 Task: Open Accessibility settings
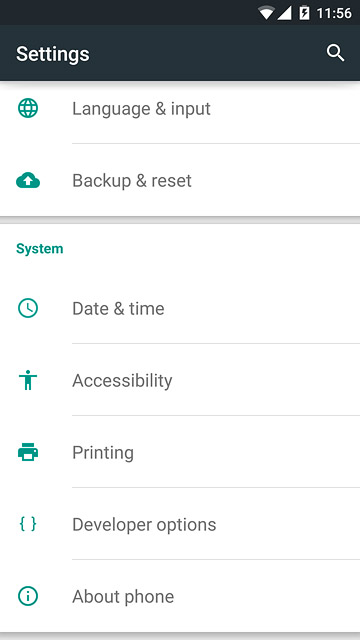(x=180, y=380)
